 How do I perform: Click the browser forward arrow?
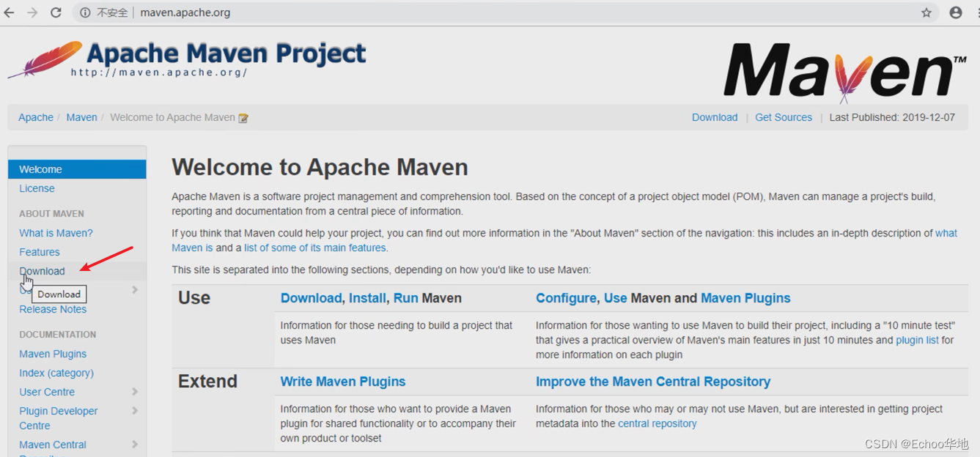click(32, 12)
